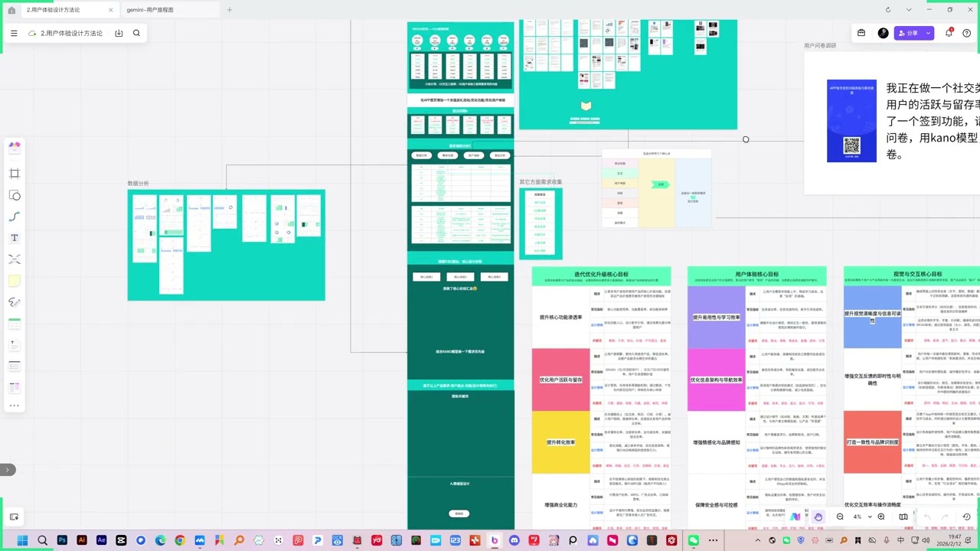
Task: Select the 用户体验核心目标 table header
Action: [x=756, y=275]
